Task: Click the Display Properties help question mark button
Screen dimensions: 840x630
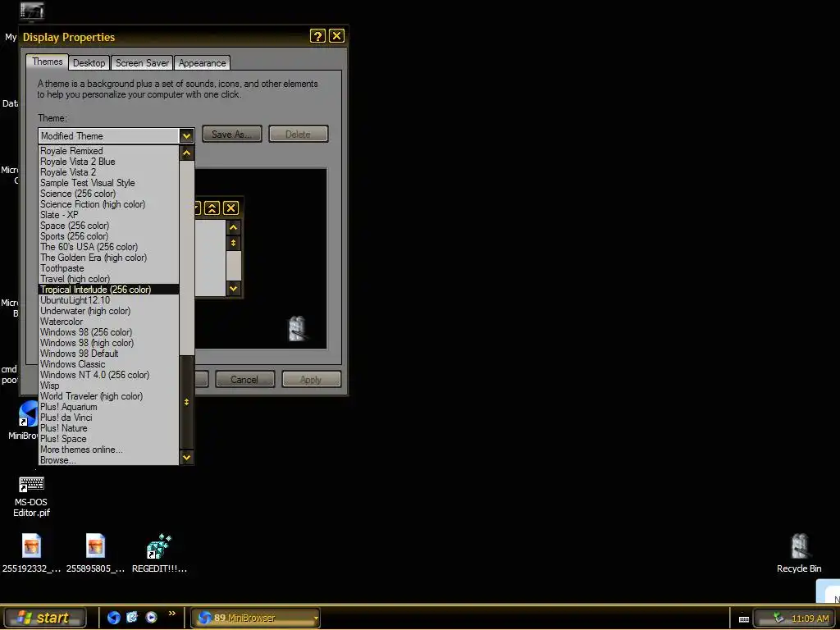Action: coord(317,36)
